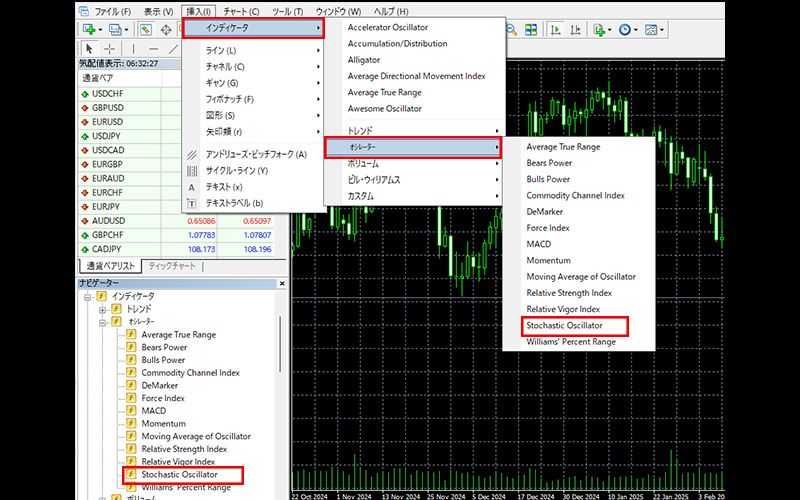Close the ナビゲーター panel
This screenshot has width=800, height=500.
(282, 283)
